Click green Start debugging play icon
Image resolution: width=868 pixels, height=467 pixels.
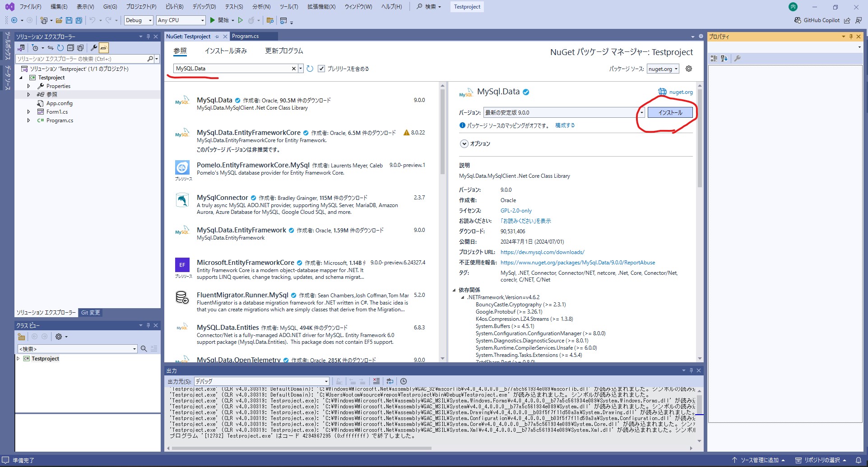(x=213, y=20)
